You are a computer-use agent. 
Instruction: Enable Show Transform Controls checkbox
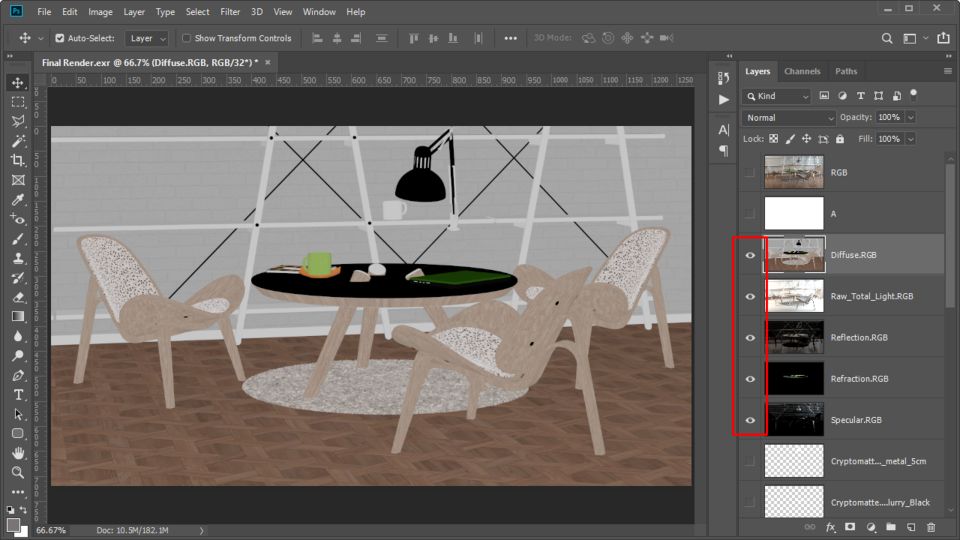pos(186,38)
